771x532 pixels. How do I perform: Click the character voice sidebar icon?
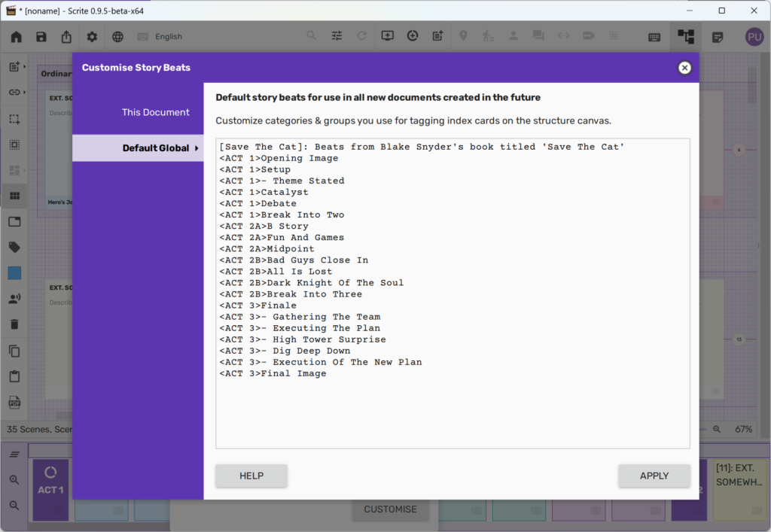pyautogui.click(x=15, y=298)
